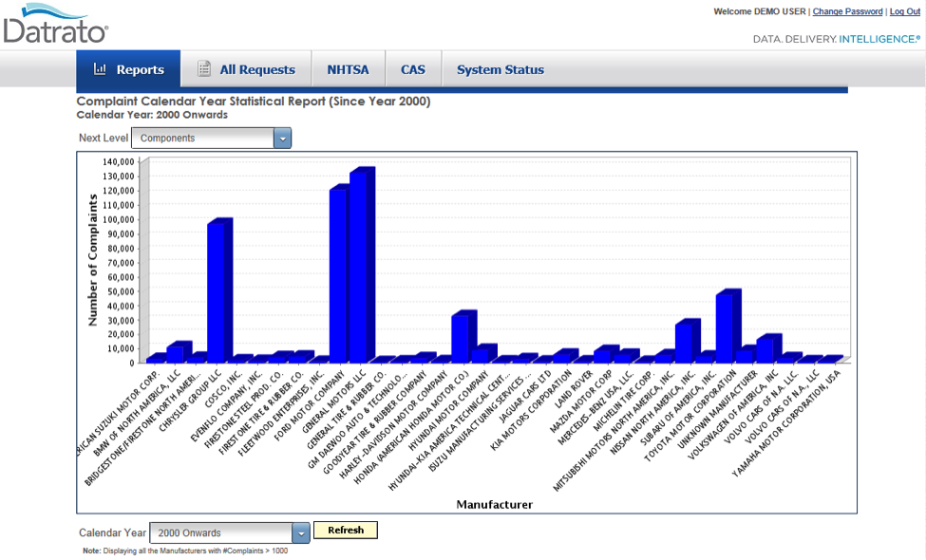
Task: Click the 'Complaint Calendar Year Statistical Report' heading
Action: (x=254, y=102)
